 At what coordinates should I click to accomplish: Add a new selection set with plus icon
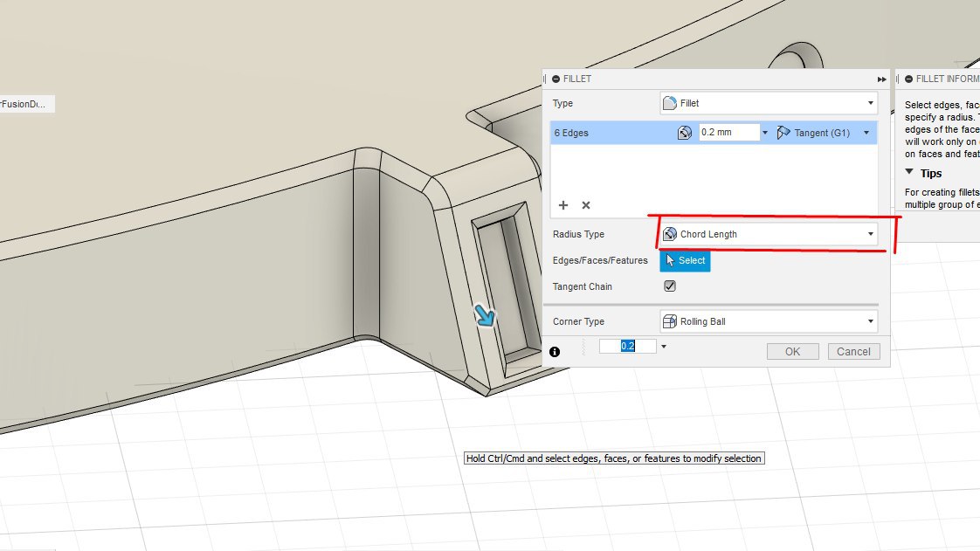[x=563, y=205]
